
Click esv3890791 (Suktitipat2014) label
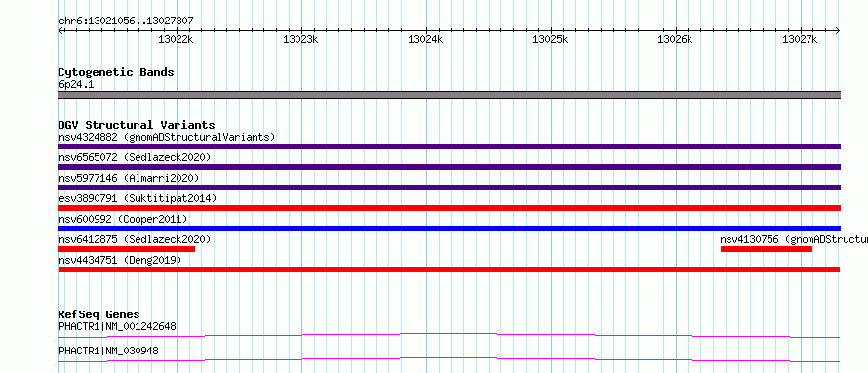pyautogui.click(x=138, y=198)
